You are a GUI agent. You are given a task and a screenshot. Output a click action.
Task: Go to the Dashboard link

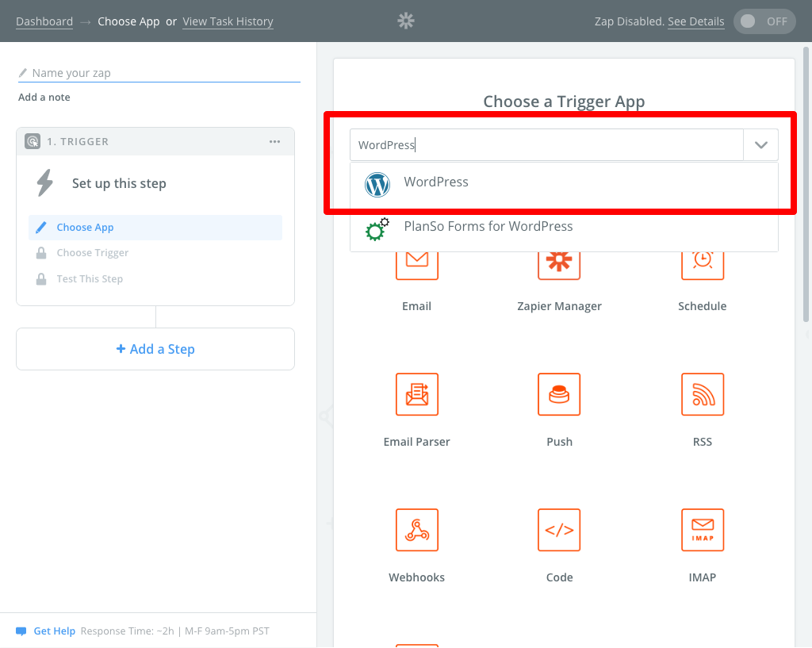coord(44,21)
